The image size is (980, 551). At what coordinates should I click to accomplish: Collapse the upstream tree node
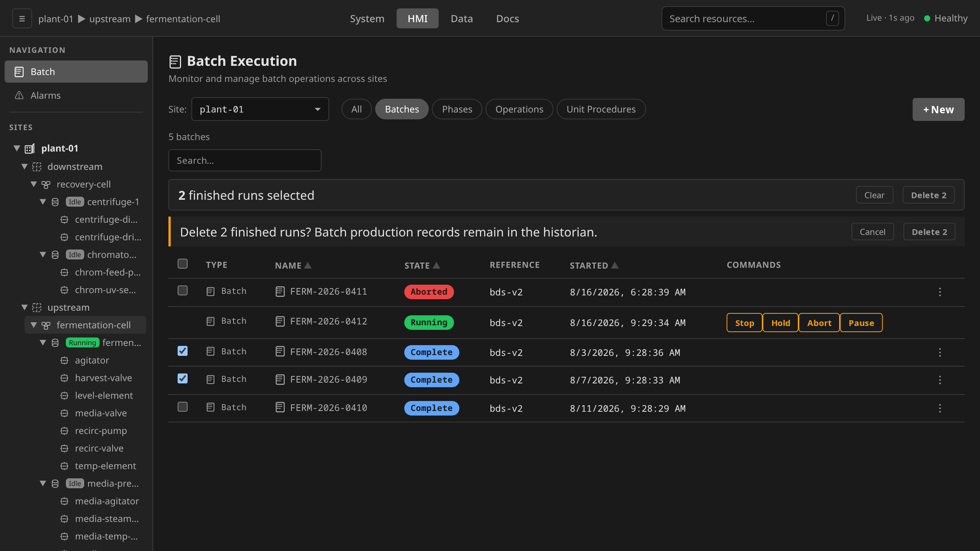pos(24,307)
